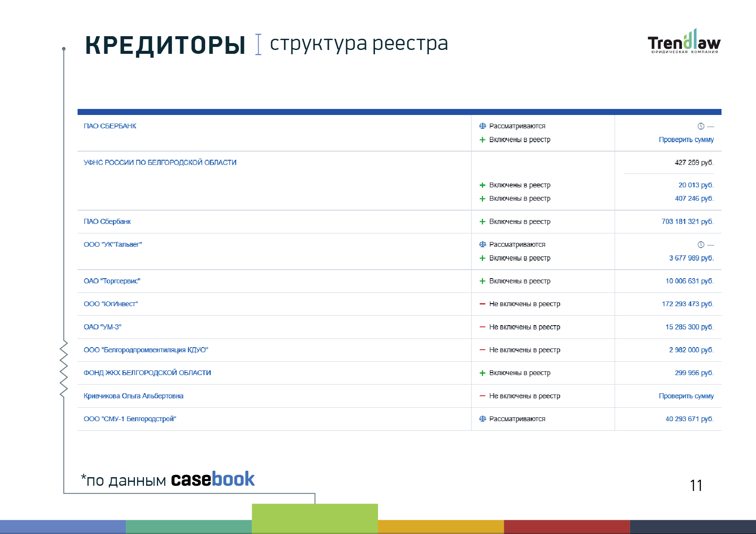The width and height of the screenshot is (756, 534).
Task: Open ОАО "УМ-3" creditor link
Action: click(x=102, y=327)
